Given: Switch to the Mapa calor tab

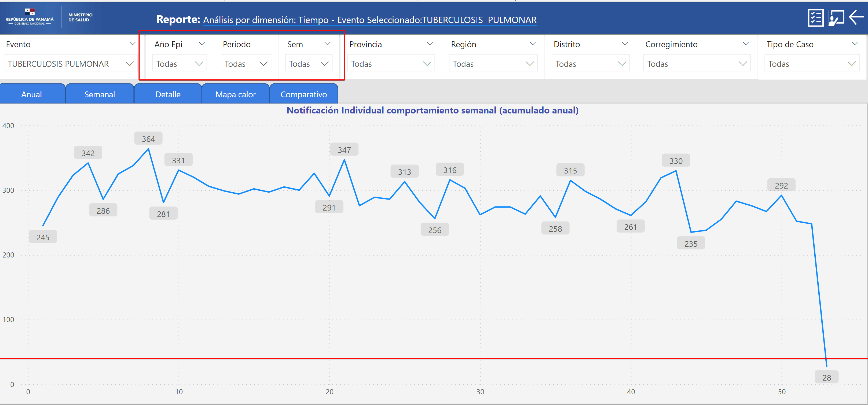Looking at the screenshot, I should [x=236, y=94].
